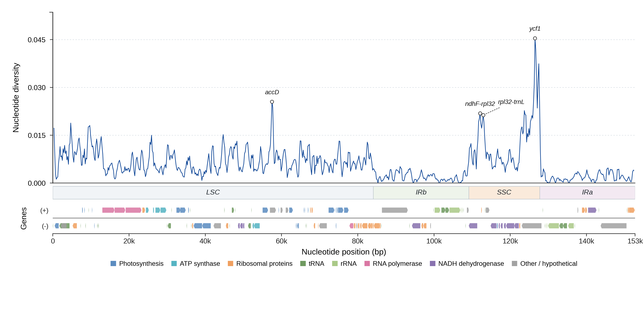Click the 'Photosynthesis' legend text
Screen dimensions: 644x313
[x=141, y=264]
